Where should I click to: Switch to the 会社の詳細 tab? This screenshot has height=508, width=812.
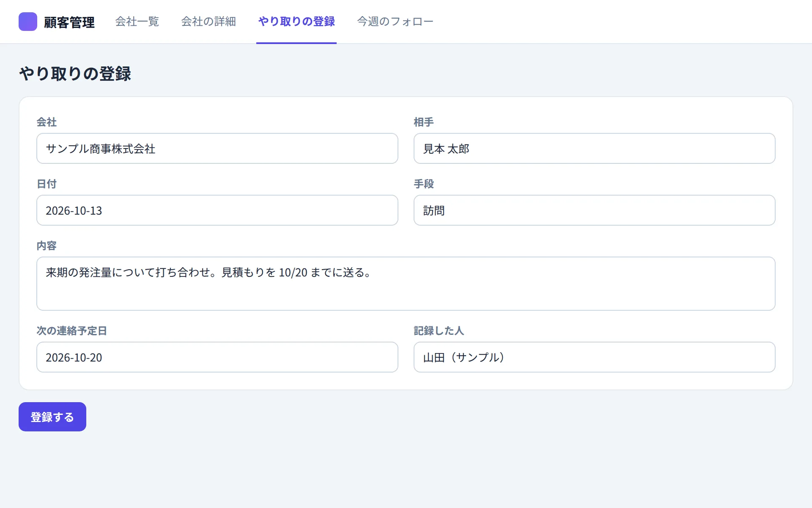coord(208,22)
